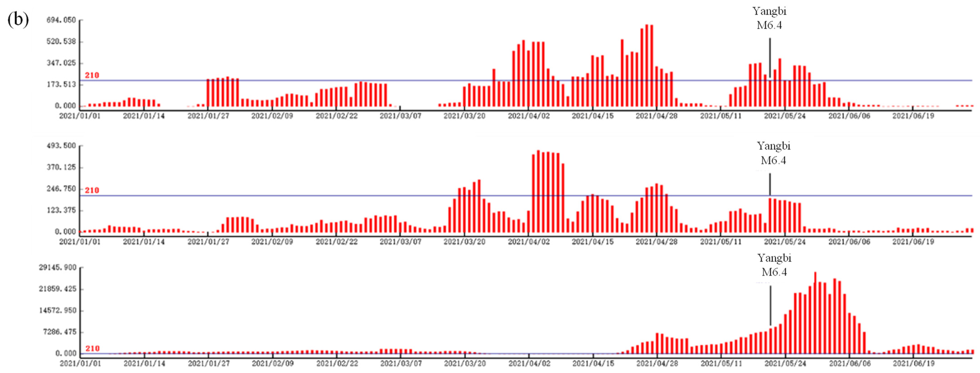The image size is (980, 373).
Task: Click the red 210 threshold label in middle chart
Action: click(92, 190)
